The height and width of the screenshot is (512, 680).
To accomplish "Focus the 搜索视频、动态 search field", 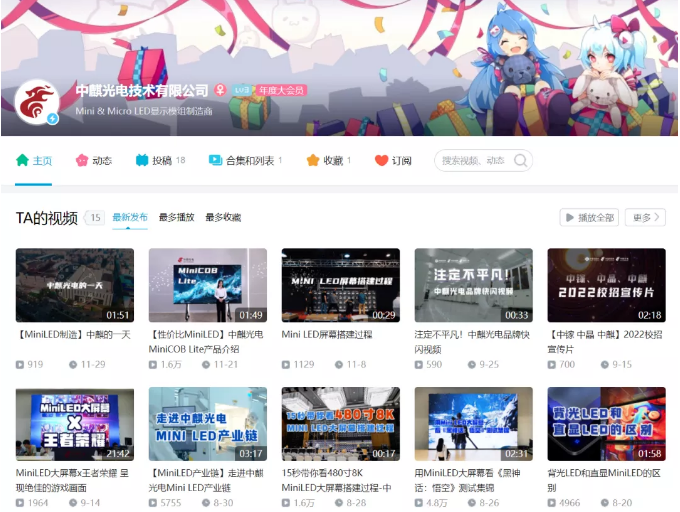I will coord(484,161).
